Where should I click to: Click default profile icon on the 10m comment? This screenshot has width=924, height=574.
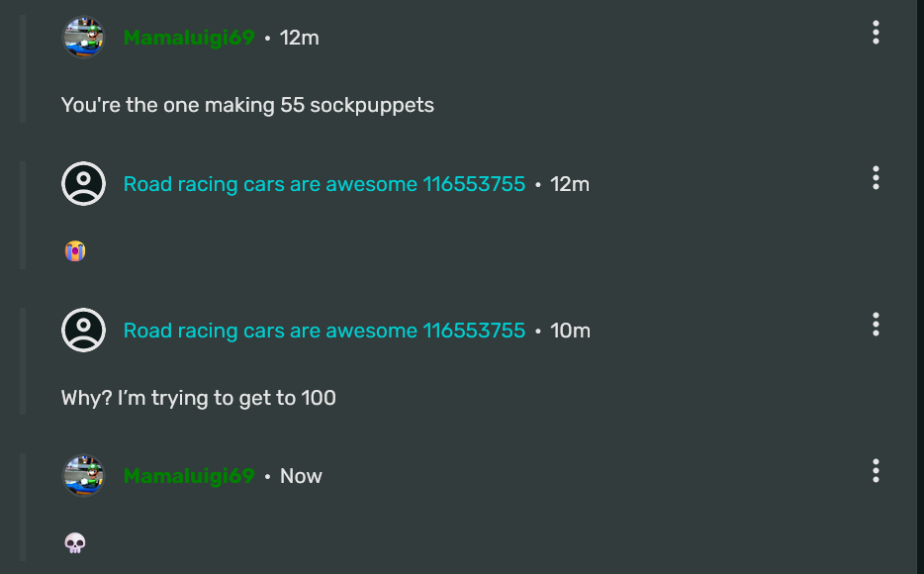[x=84, y=331]
